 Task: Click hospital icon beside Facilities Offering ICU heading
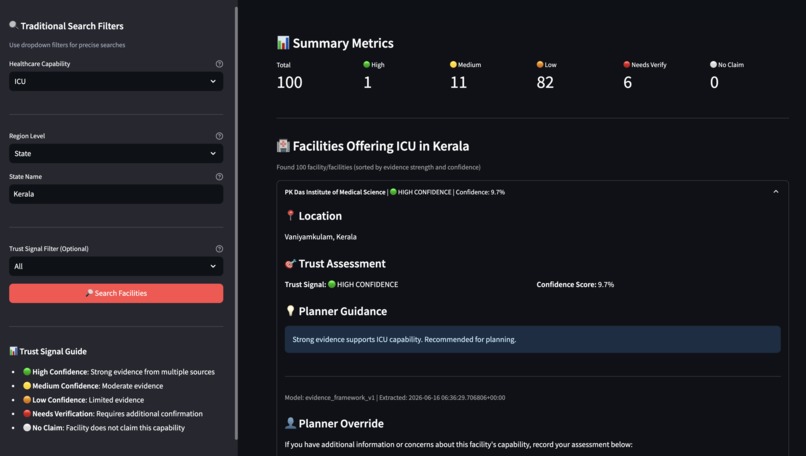click(283, 146)
